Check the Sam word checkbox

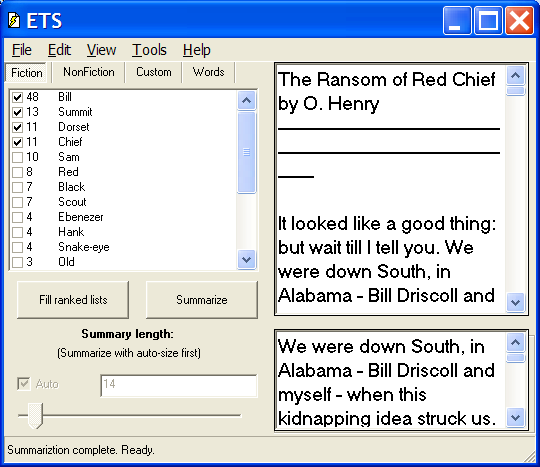[18, 157]
